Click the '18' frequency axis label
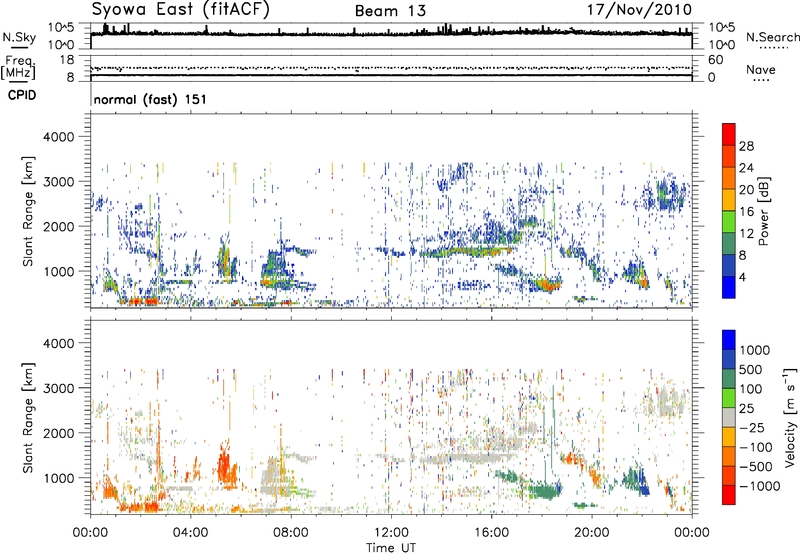Viewport: 800px width, 554px height. click(x=67, y=60)
